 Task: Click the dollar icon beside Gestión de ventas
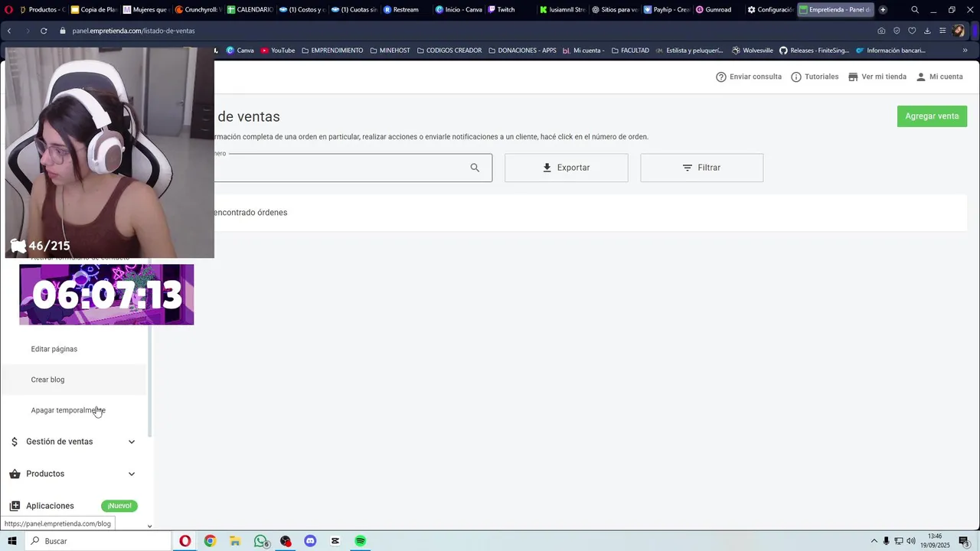coord(15,442)
